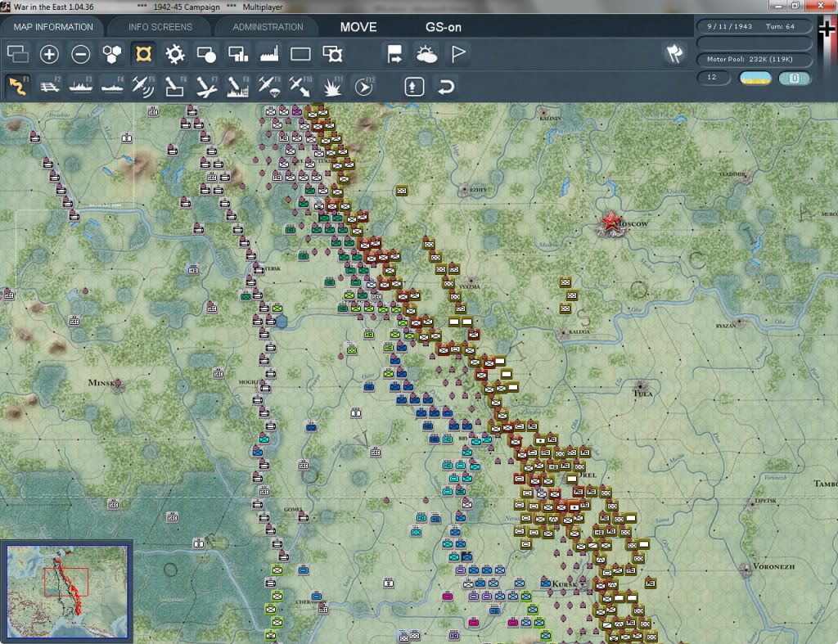Click the minimap thumbnail in the corner
Screen dimensions: 838x644
coord(67,591)
